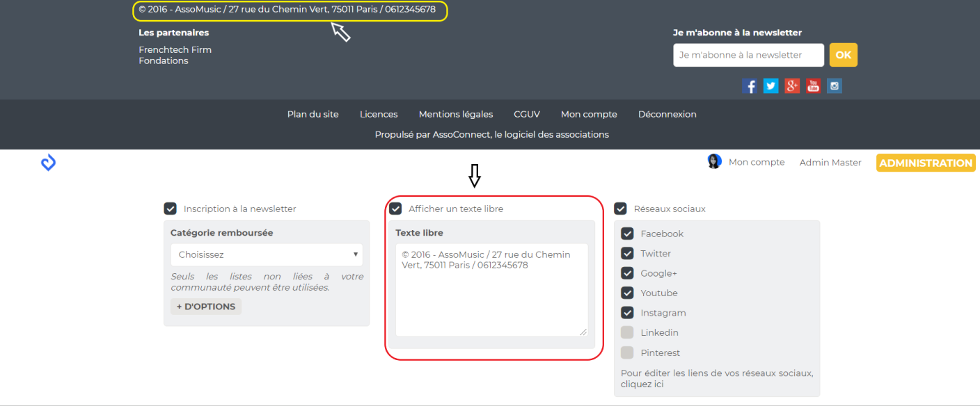Click inside the Texte libre text area
Screen dimensions: 980x406
tap(492, 290)
